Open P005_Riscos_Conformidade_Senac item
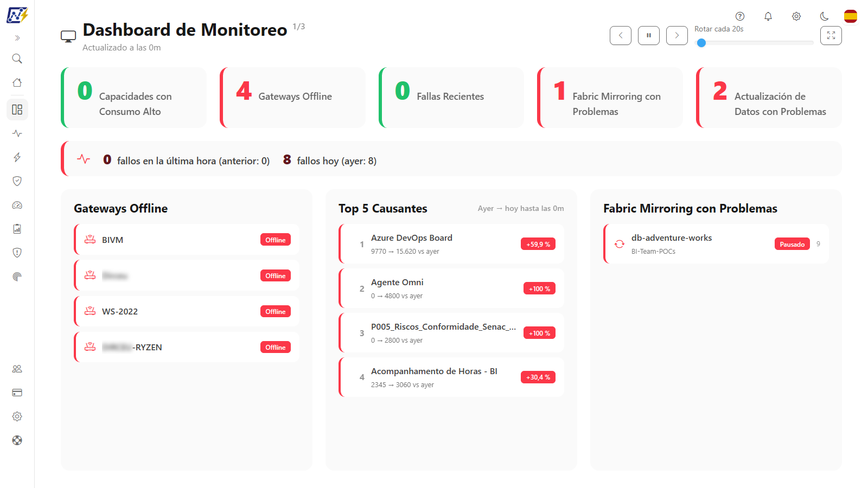The height and width of the screenshot is (488, 868). 451,333
